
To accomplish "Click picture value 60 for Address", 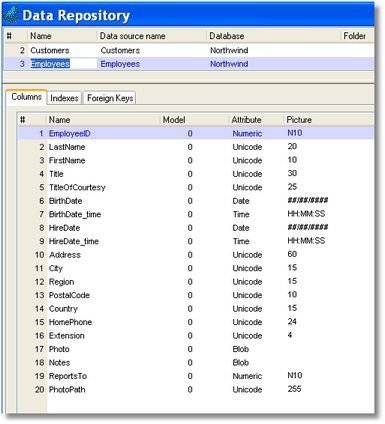I will [x=292, y=254].
